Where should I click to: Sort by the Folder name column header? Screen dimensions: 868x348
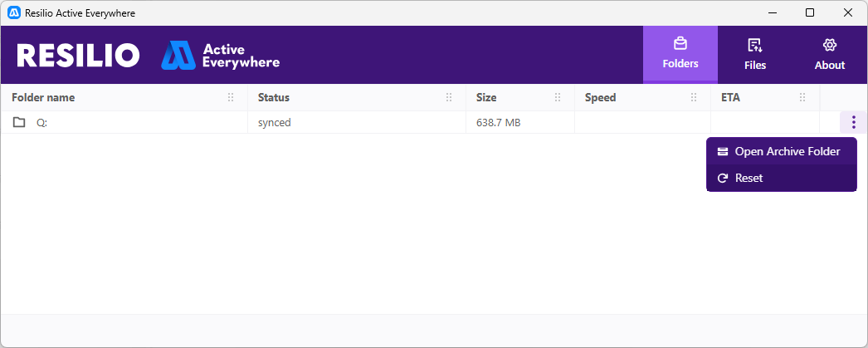(x=43, y=97)
